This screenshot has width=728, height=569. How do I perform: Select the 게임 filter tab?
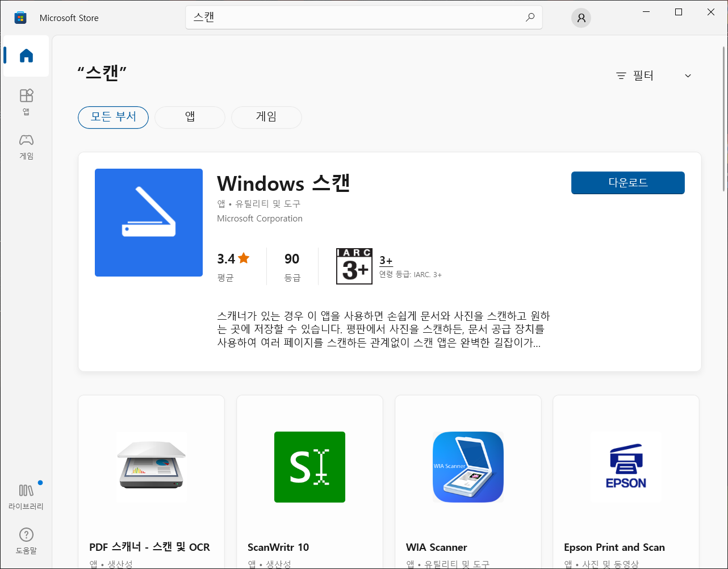click(266, 118)
